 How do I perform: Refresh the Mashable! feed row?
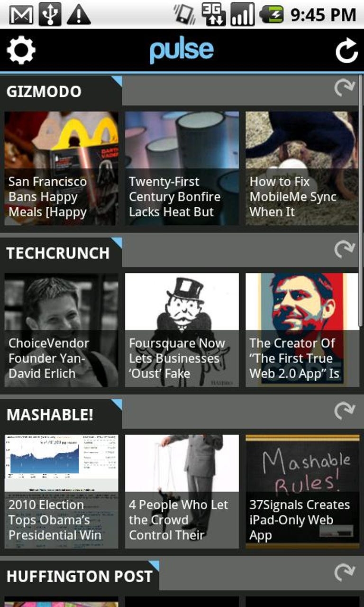point(345,412)
